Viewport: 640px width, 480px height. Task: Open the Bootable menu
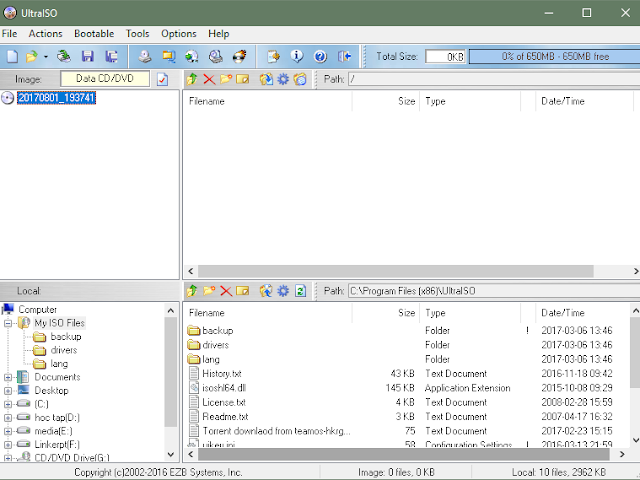click(94, 34)
